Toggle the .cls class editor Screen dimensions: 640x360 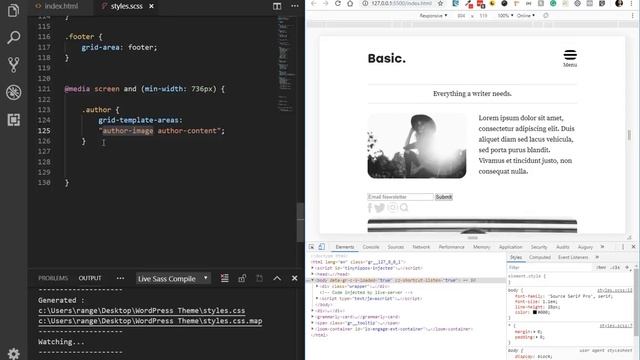pyautogui.click(x=615, y=267)
